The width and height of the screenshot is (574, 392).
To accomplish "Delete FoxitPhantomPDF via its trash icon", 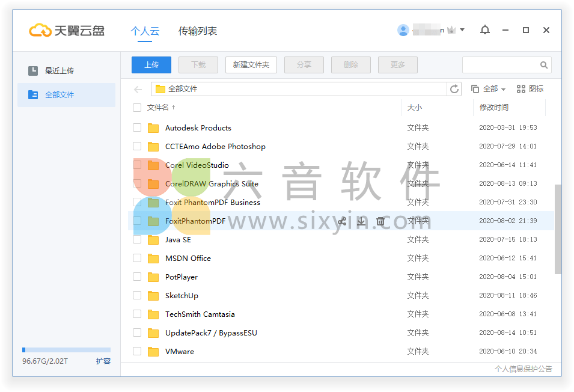I will tap(380, 221).
